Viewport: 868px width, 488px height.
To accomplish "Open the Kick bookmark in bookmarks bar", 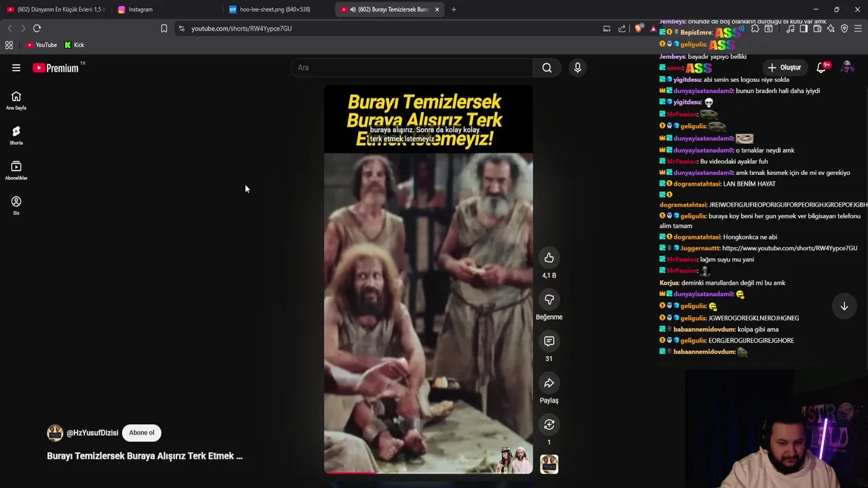I will click(x=75, y=45).
